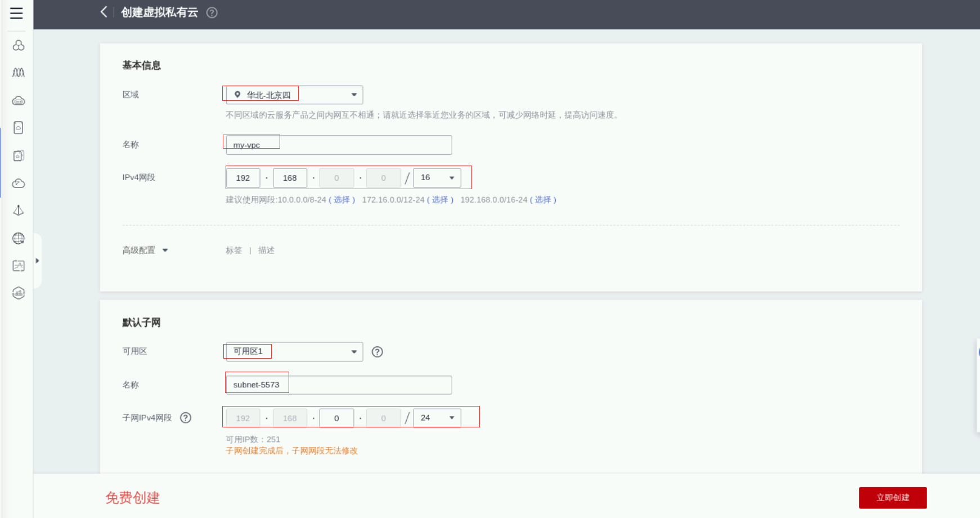Click the stacked documents cloud sidebar icon
980x518 pixels.
19,155
